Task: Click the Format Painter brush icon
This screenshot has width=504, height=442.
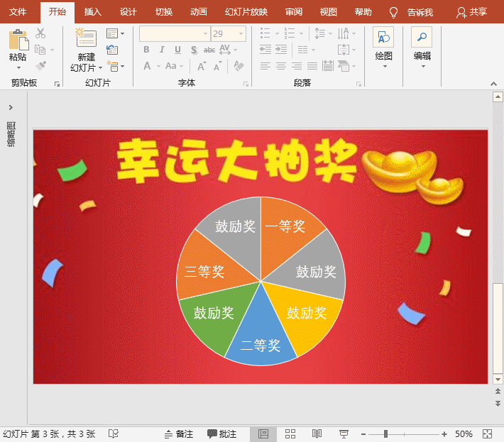Action: pyautogui.click(x=41, y=66)
